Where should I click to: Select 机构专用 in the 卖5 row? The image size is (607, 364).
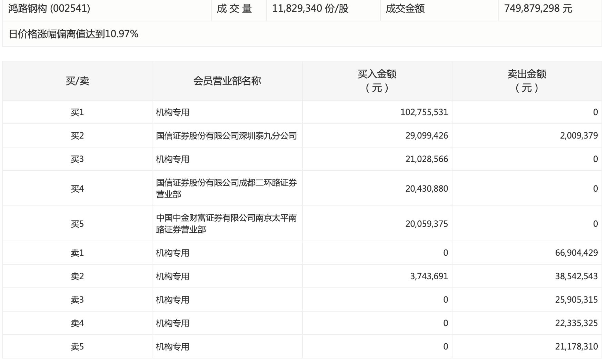click(x=172, y=347)
